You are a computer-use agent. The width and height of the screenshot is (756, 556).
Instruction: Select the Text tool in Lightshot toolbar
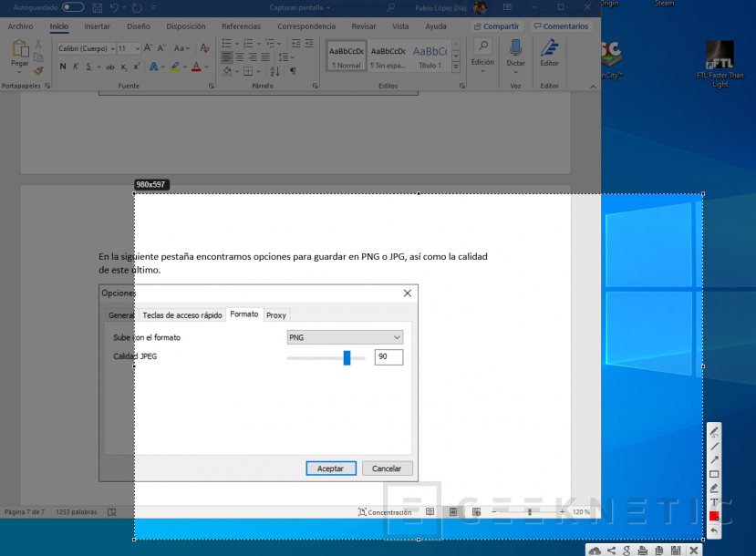714,502
